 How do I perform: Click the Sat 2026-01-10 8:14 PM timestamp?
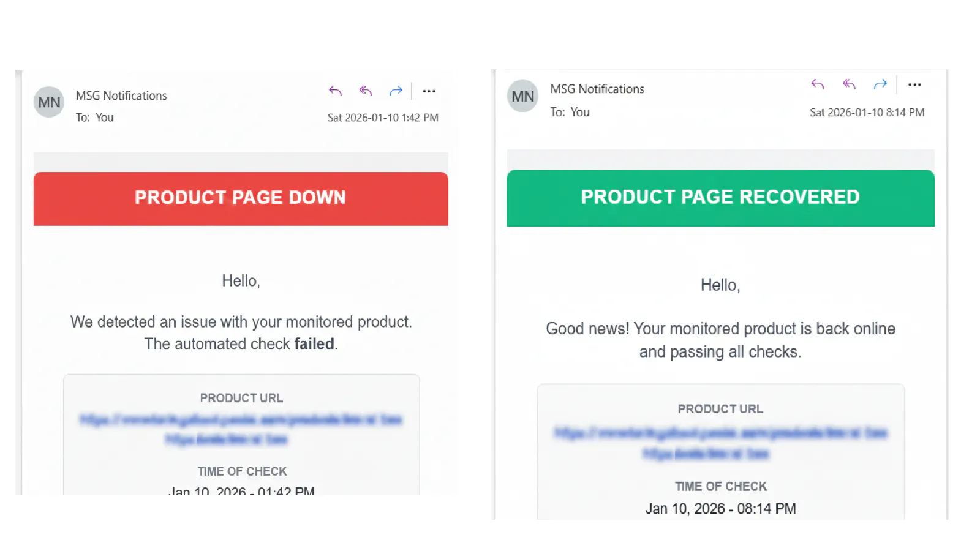867,112
